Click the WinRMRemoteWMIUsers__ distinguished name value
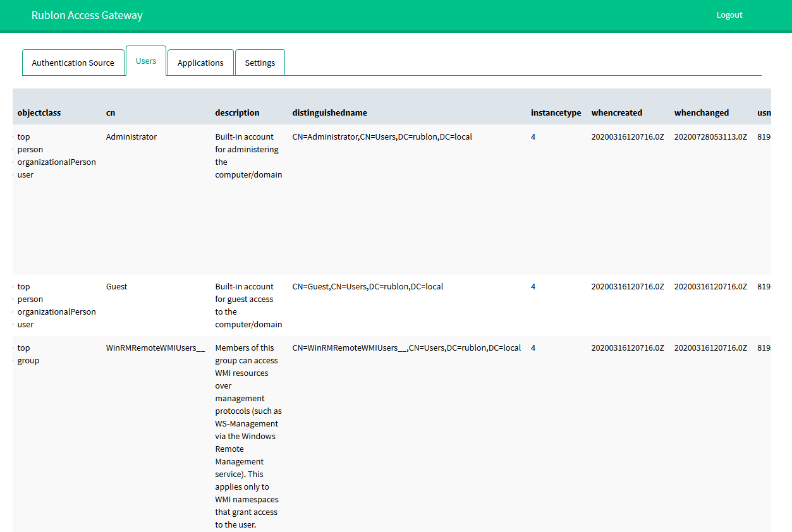 pos(406,348)
